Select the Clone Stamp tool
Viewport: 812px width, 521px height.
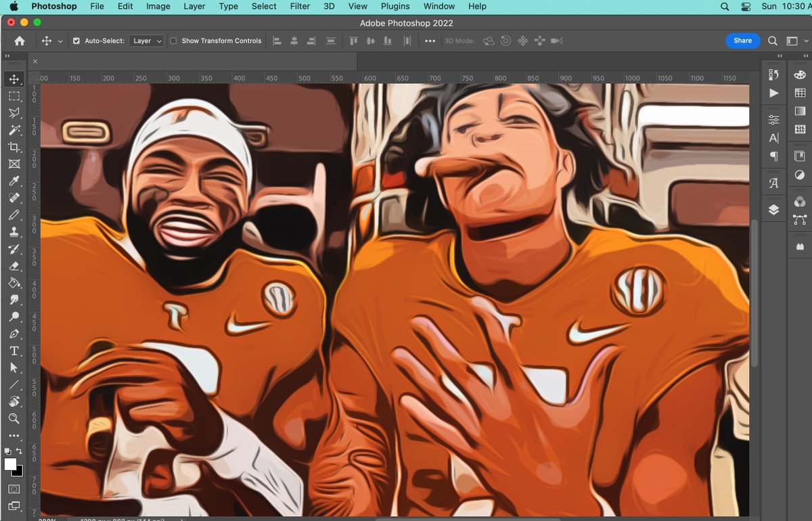14,232
